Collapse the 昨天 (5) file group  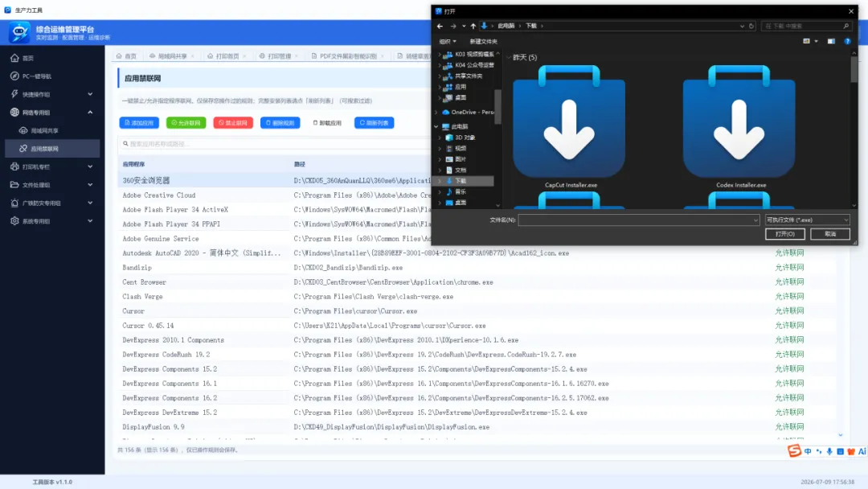click(x=509, y=58)
